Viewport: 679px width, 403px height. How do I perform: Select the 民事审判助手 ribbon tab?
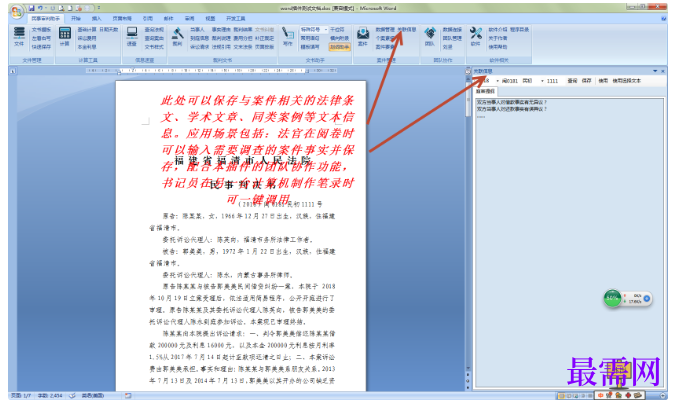(x=45, y=19)
